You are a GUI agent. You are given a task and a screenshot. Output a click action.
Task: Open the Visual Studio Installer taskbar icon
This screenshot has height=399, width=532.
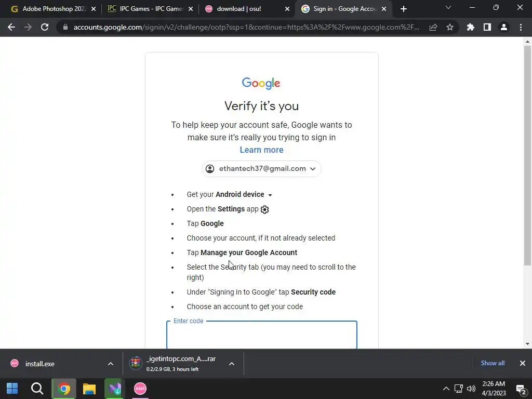[115, 389]
